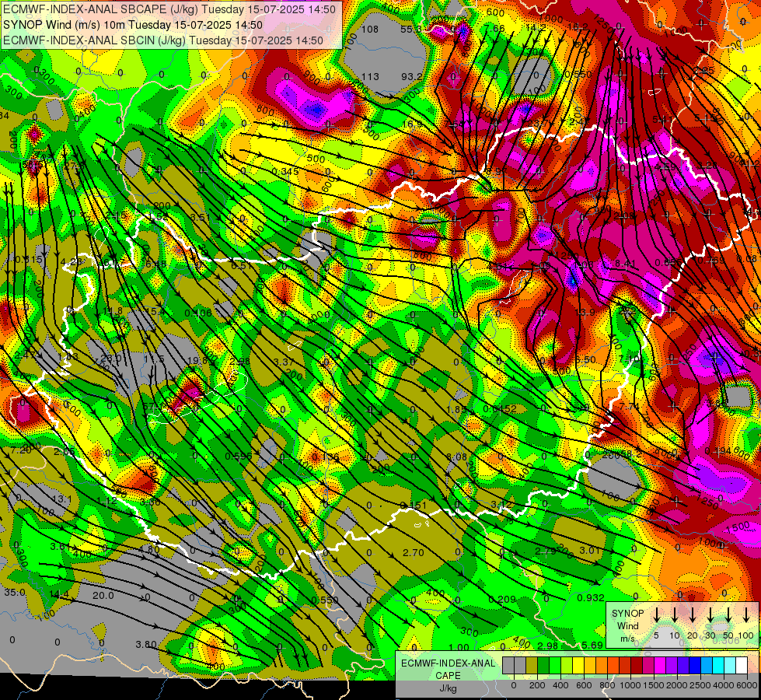Click the station value 3.51
Screen dimensions: 761x700
coord(200,217)
